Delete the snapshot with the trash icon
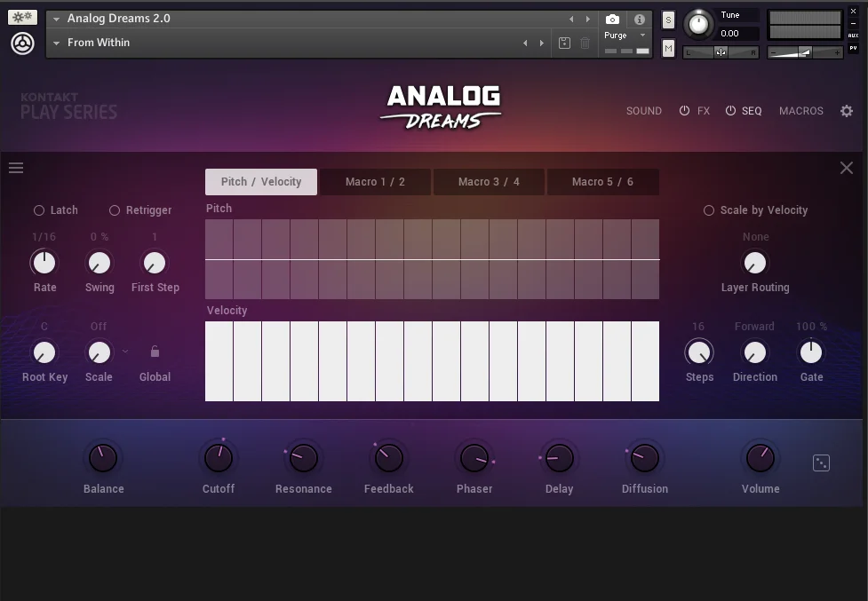The height and width of the screenshot is (601, 868). (585, 43)
